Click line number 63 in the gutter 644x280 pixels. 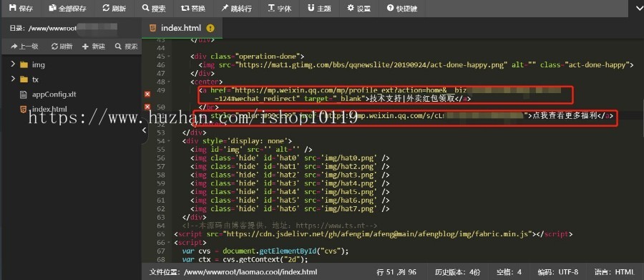160,217
